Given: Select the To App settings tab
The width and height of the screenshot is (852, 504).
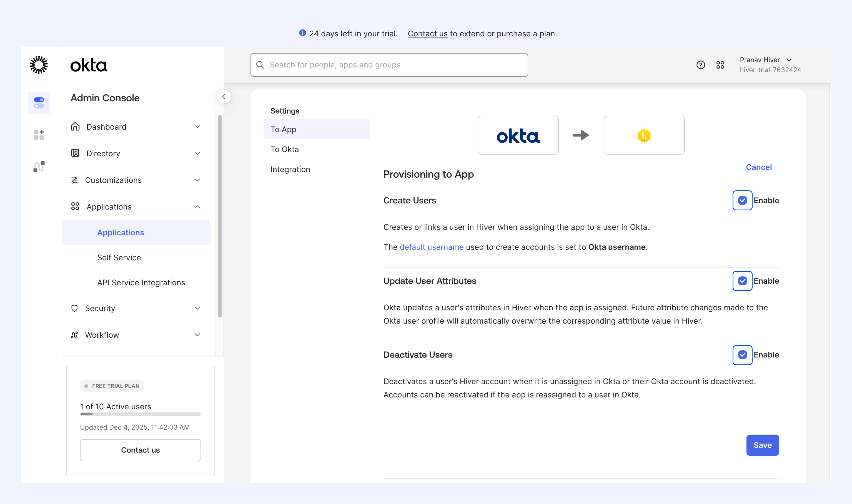Looking at the screenshot, I should (316, 129).
